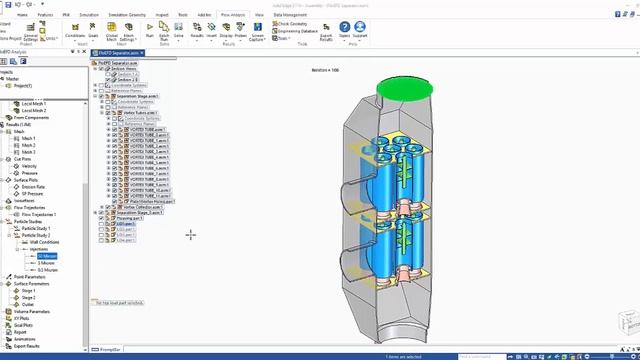The height and width of the screenshot is (360, 640).
Task: Select the 50 Micron injection
Action: pos(47,256)
